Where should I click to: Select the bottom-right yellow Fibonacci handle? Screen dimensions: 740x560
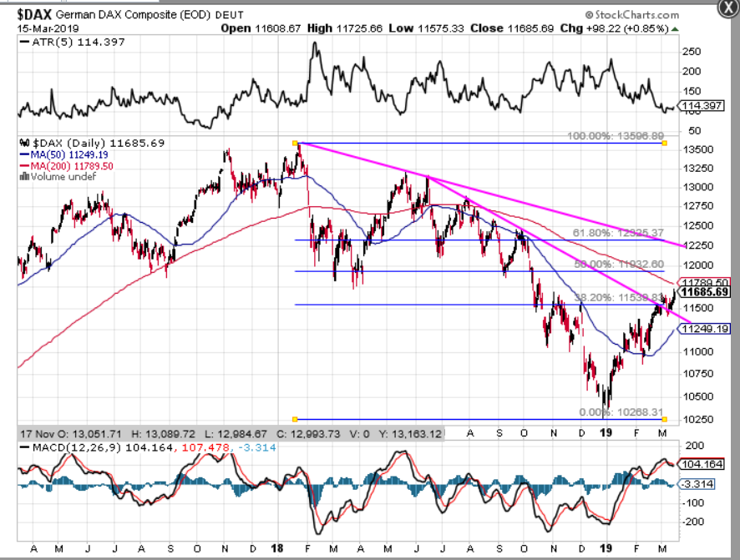[x=664, y=419]
